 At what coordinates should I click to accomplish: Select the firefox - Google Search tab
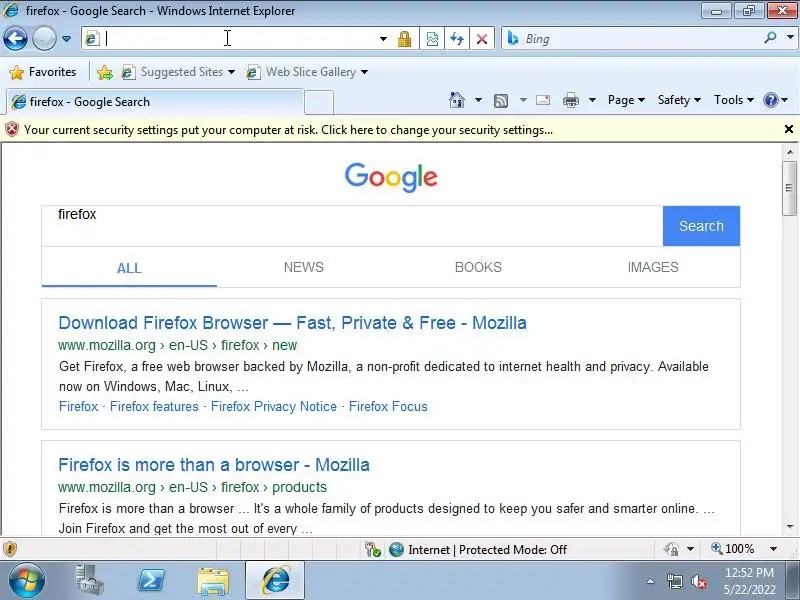pos(155,102)
